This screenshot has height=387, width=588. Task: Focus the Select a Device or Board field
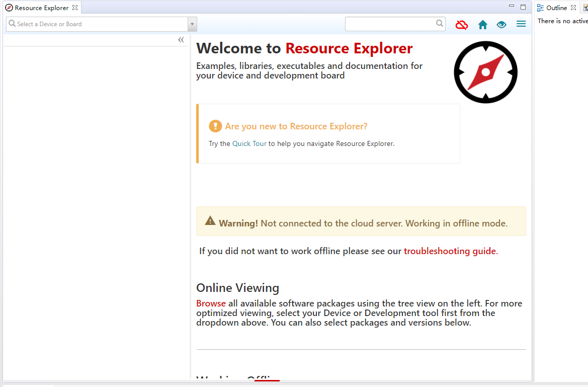tap(97, 24)
